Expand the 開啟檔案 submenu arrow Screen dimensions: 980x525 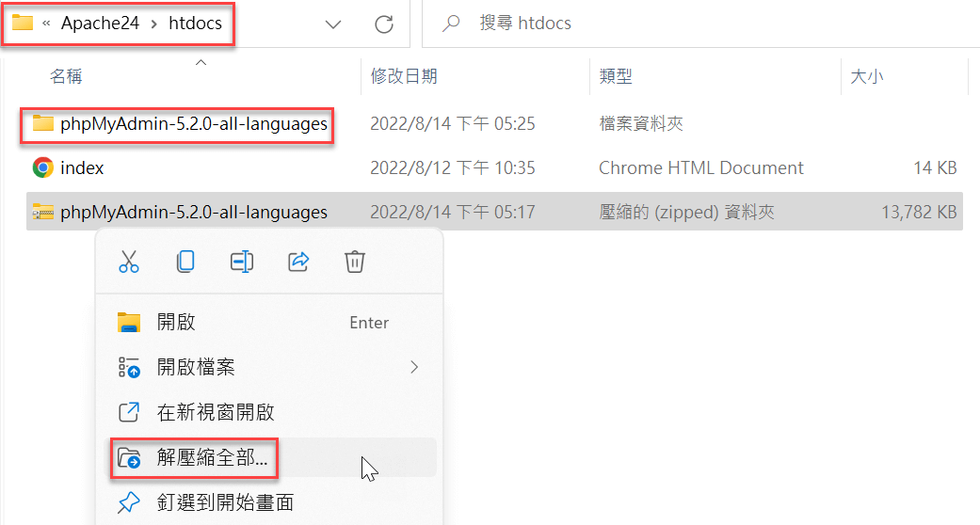[x=414, y=367]
